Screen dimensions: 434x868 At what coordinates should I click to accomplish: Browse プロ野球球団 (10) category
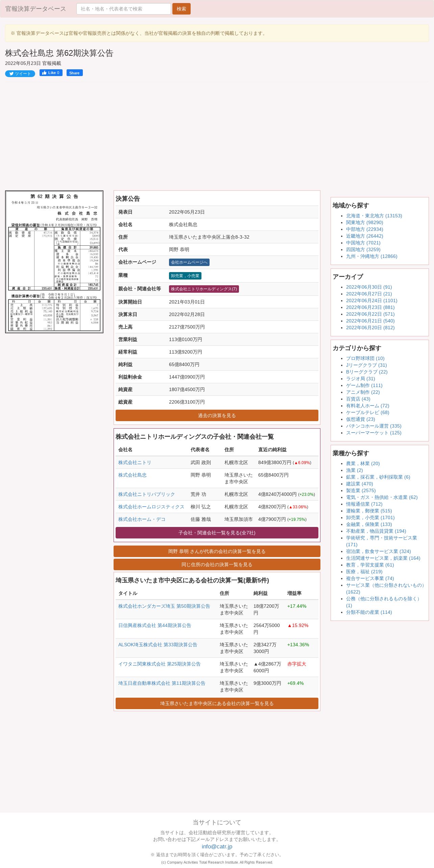click(x=365, y=358)
